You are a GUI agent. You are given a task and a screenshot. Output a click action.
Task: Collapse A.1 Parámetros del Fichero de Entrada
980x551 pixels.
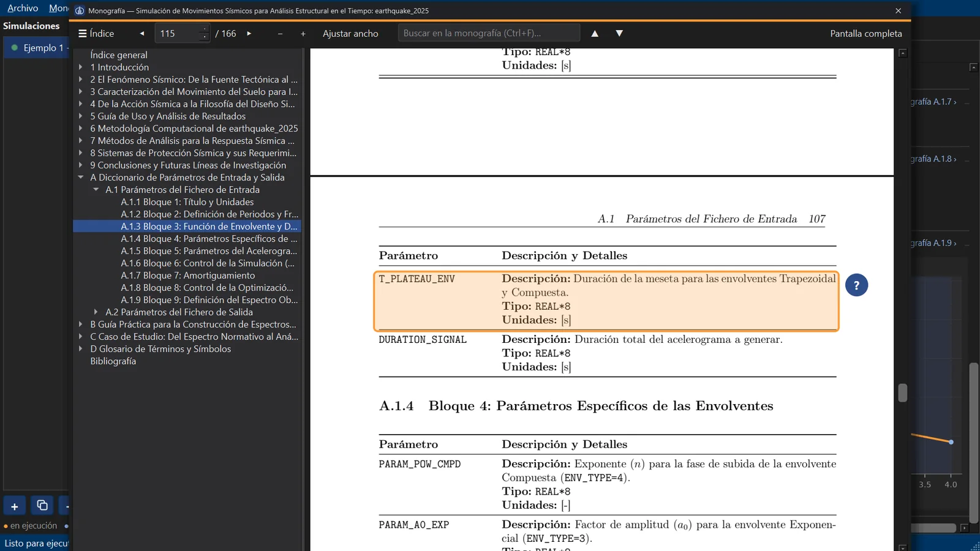(x=96, y=190)
